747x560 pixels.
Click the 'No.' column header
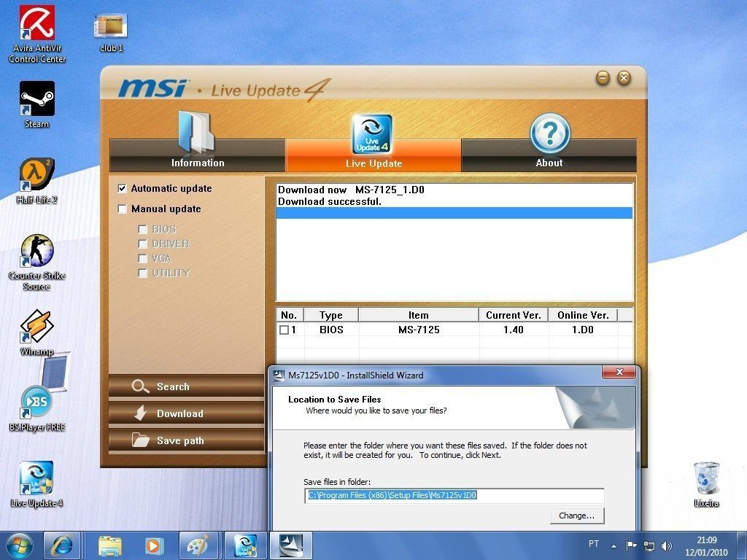click(x=290, y=315)
